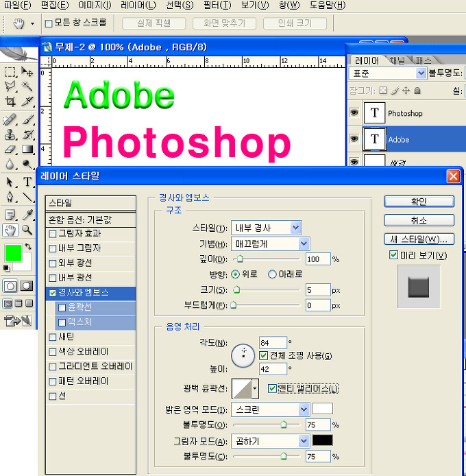This screenshot has width=466, height=476.
Task: Select the Polygonal Lasso tool
Action: coord(10,86)
